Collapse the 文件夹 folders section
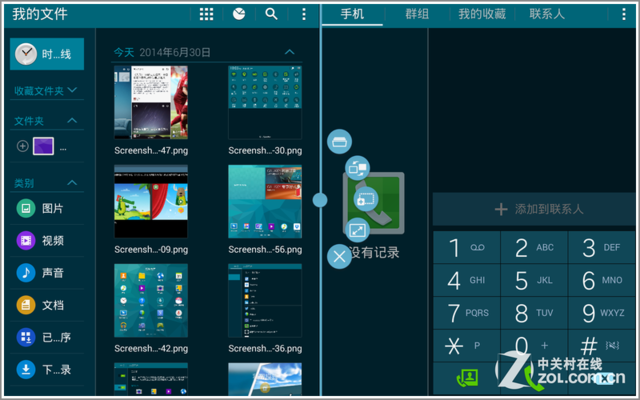This screenshot has height=400, width=640. click(72, 120)
